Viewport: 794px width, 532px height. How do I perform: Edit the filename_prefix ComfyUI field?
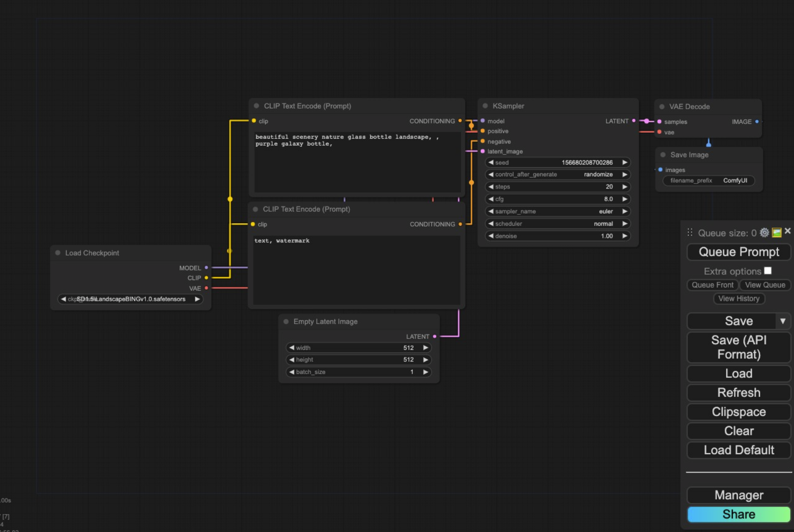coord(709,180)
